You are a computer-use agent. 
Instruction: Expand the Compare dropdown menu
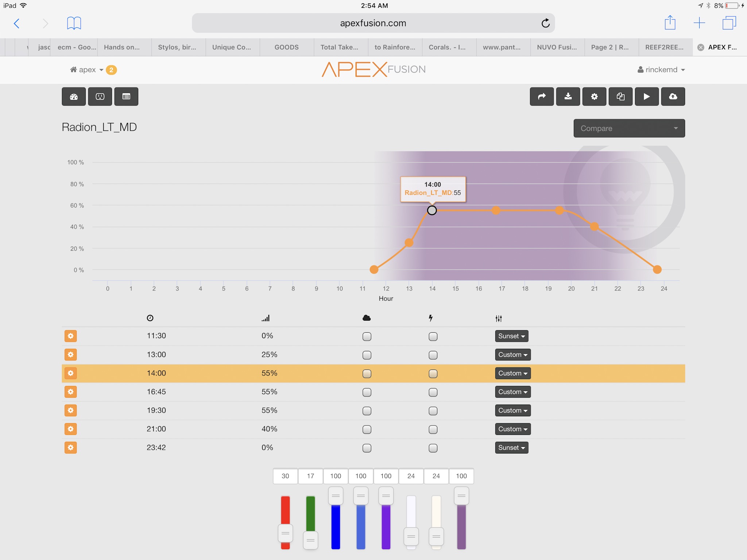point(629,128)
